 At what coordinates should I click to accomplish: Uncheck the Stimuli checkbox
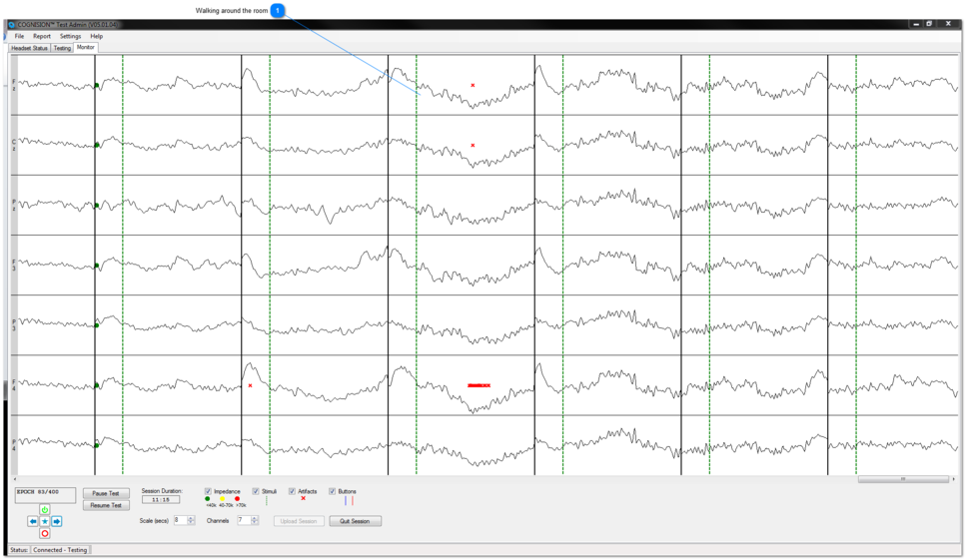[256, 491]
